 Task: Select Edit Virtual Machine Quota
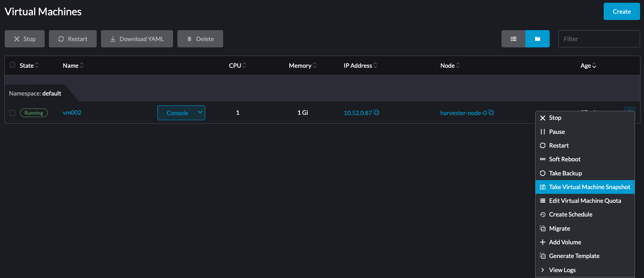(x=585, y=201)
